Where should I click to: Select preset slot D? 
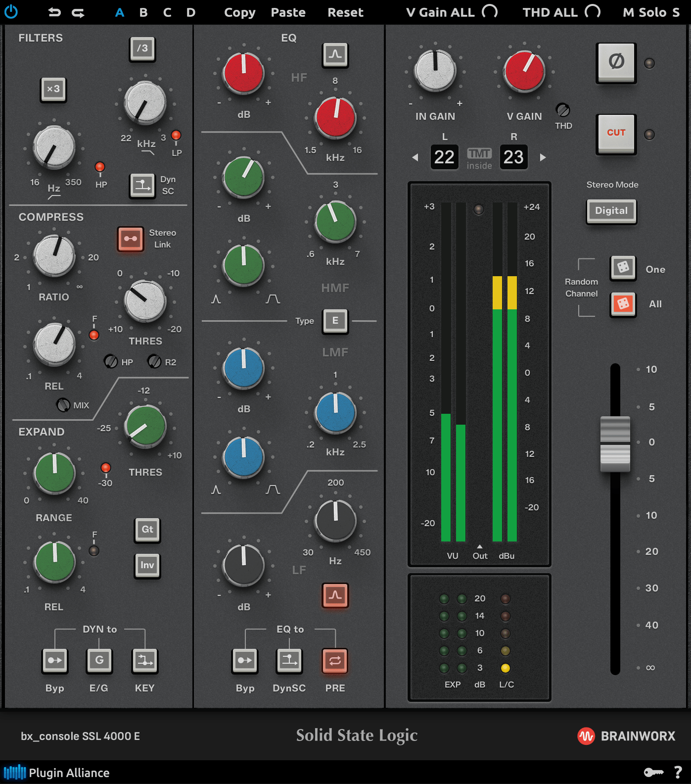(191, 12)
